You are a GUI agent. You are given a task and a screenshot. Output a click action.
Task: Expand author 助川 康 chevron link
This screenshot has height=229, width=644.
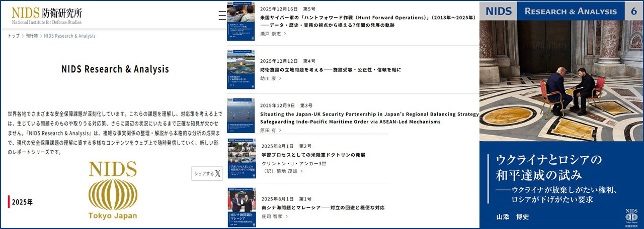271,78
